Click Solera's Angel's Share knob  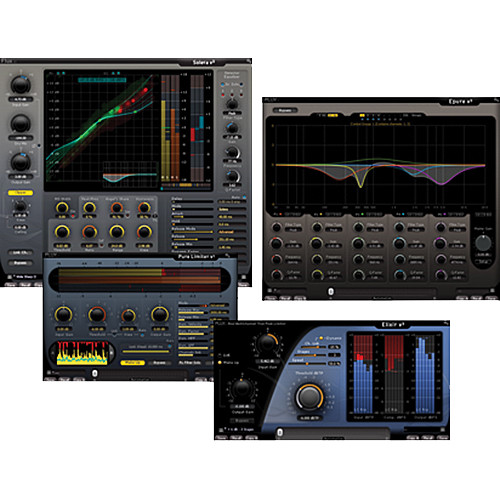(x=117, y=208)
